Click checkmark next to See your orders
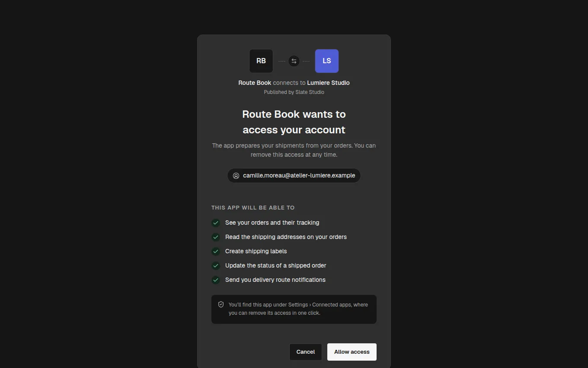588x368 pixels. click(216, 223)
